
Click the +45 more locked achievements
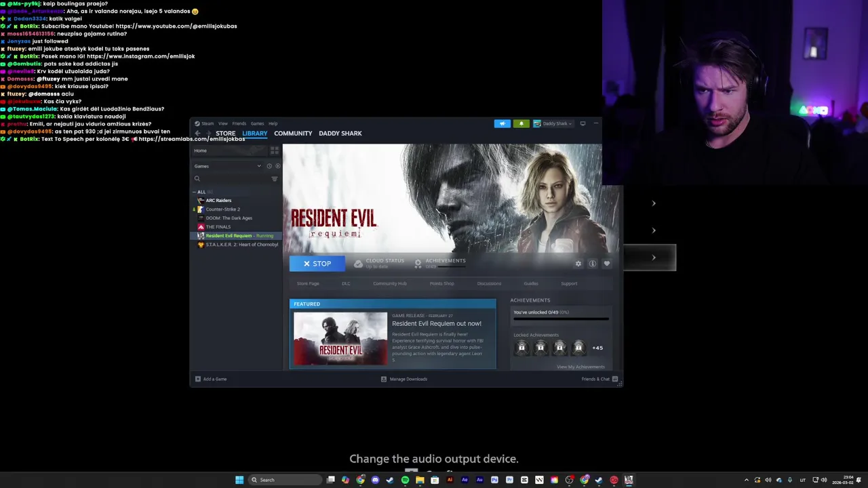pyautogui.click(x=597, y=348)
